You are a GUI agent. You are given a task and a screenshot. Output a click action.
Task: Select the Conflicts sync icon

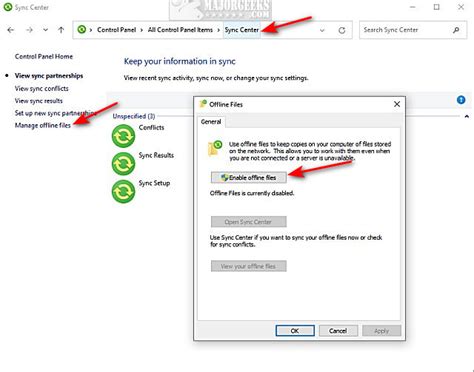coord(123,136)
